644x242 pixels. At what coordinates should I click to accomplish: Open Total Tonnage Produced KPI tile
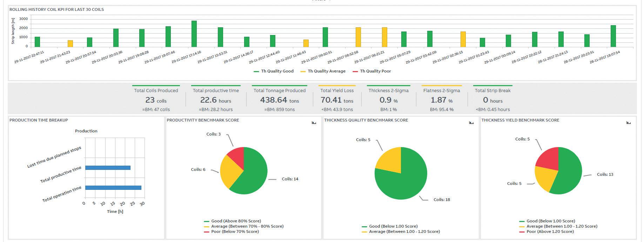(280, 99)
